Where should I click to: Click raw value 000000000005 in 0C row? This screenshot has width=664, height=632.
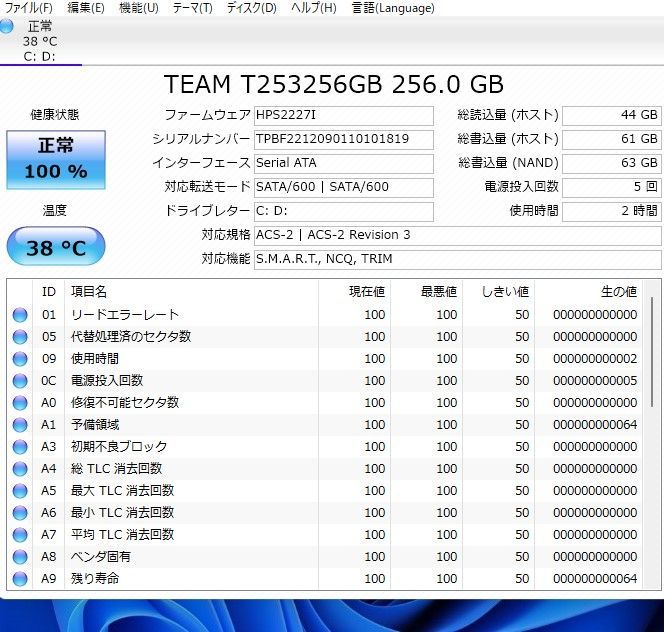[595, 381]
